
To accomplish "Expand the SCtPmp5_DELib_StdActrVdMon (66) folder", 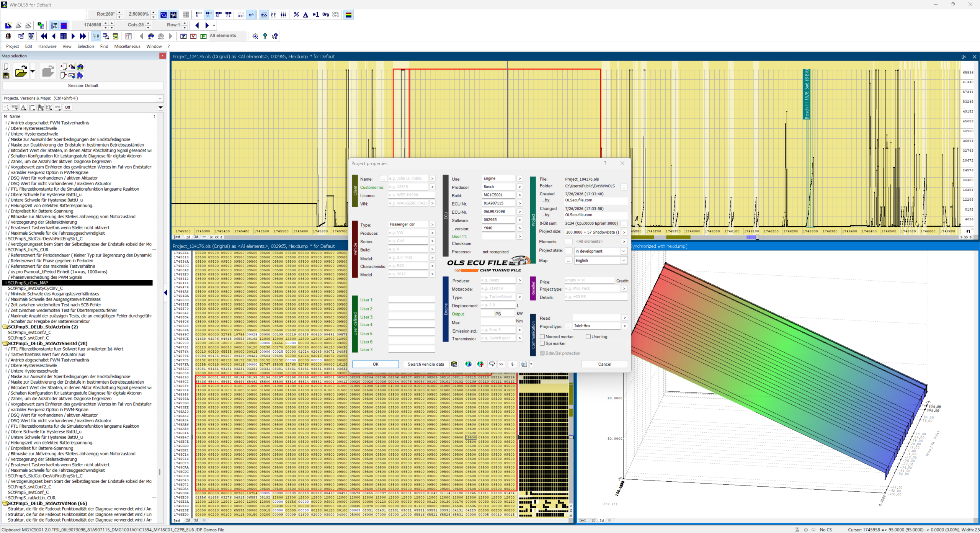I will tap(5, 504).
